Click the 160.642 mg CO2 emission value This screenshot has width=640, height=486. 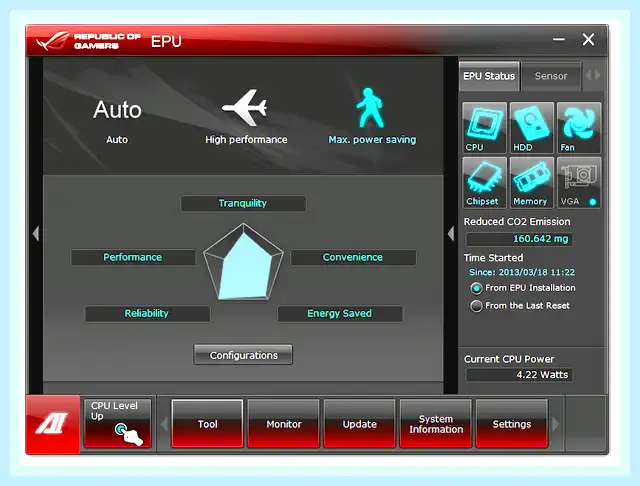click(518, 239)
